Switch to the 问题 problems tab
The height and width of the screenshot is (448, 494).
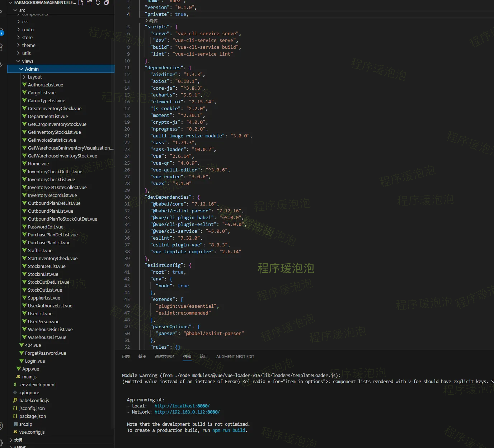coord(126,357)
